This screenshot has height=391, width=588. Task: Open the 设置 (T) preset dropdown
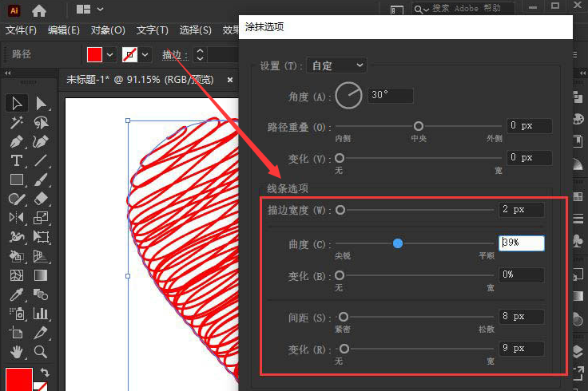336,65
